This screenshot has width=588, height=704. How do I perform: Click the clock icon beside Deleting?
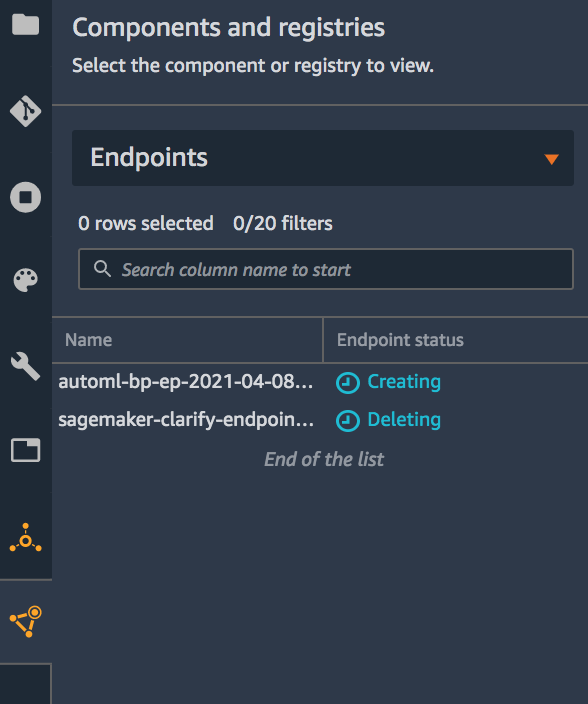point(348,421)
